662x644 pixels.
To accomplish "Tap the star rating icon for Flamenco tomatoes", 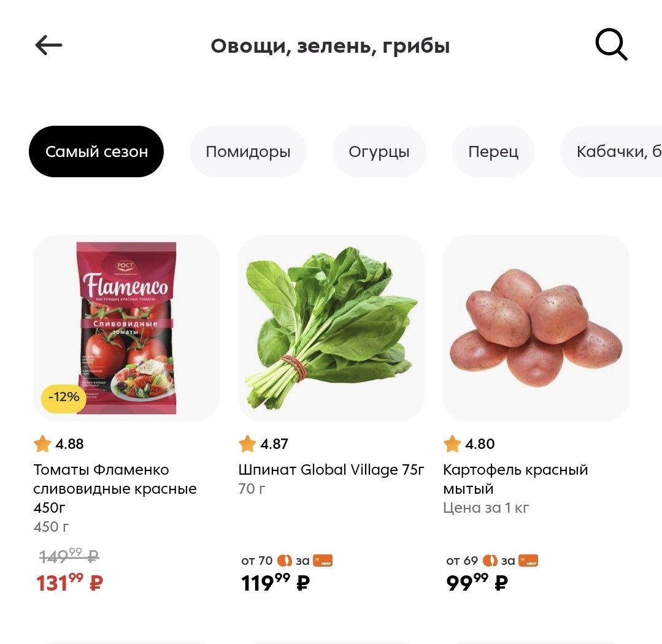I will click(x=42, y=443).
